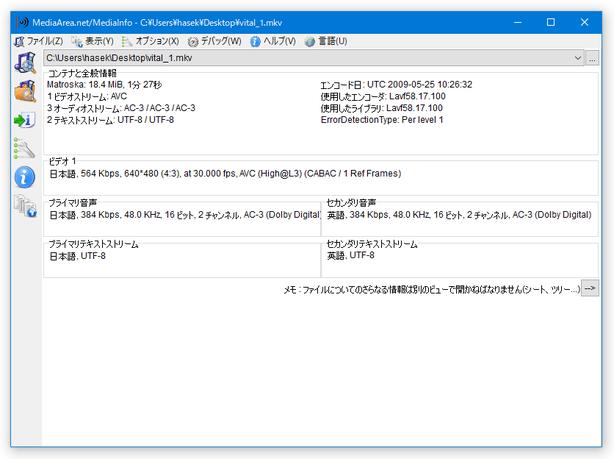Click the '使用したエンコーダ: Lavf58.17.100' line
Screen dimensions: 614x459
coord(383,96)
